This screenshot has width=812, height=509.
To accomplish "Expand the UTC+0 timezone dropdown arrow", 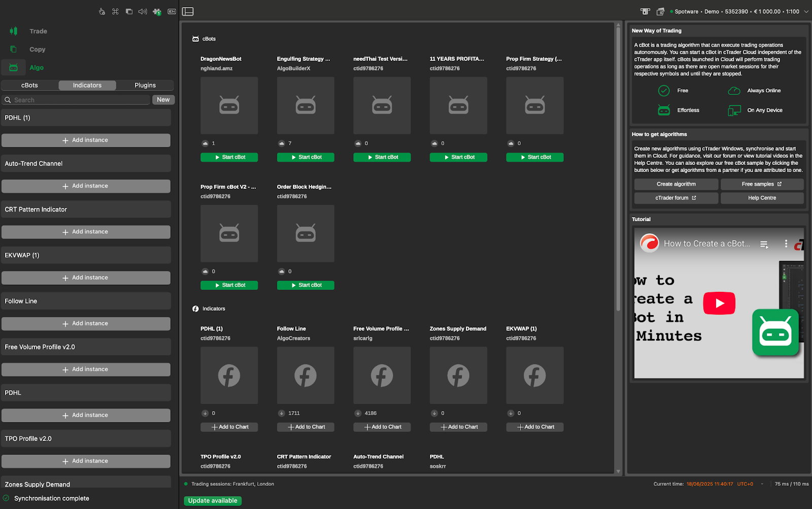I will [x=762, y=484].
